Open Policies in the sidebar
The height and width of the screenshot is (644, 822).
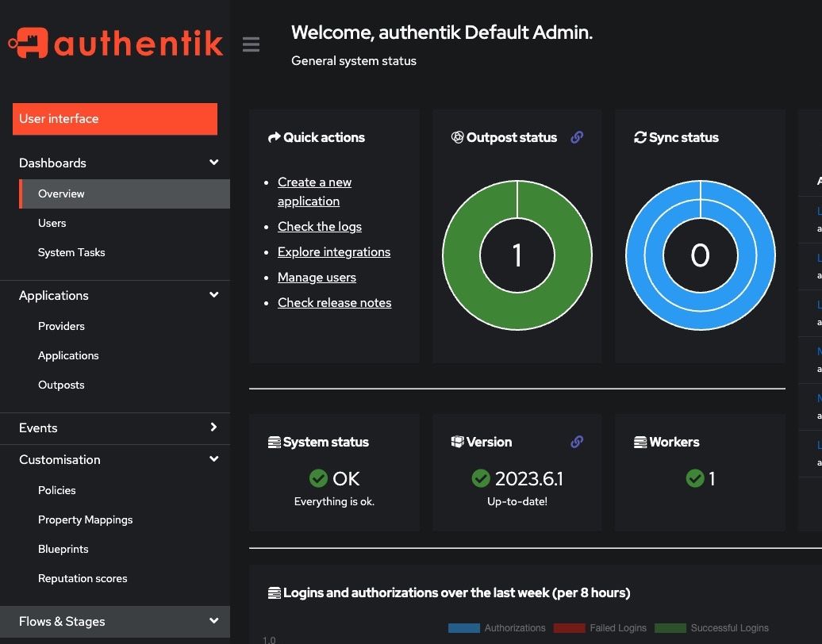[56, 490]
